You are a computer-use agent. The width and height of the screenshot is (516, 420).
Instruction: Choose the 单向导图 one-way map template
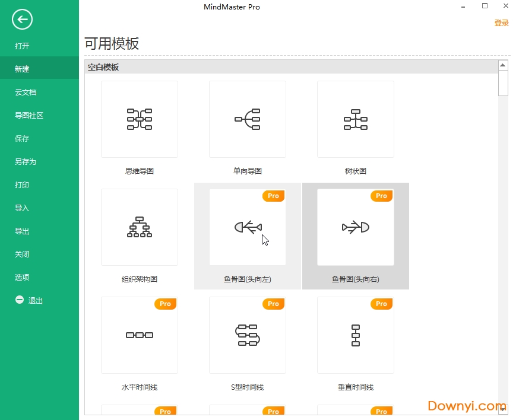248,119
